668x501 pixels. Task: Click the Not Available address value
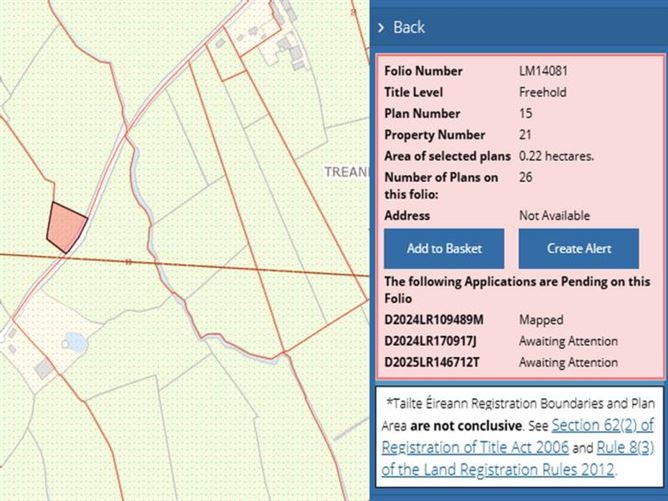(x=554, y=215)
